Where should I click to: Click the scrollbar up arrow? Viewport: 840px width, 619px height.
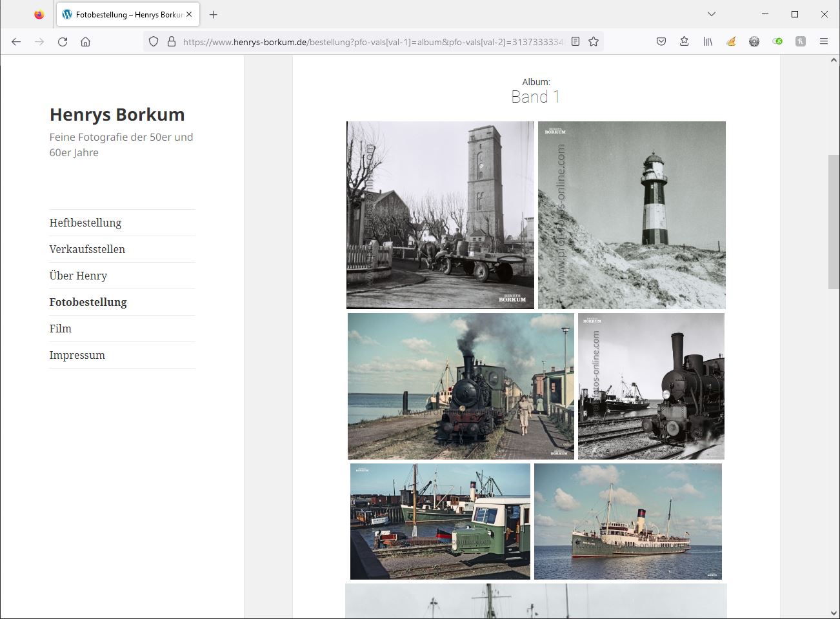pos(834,60)
